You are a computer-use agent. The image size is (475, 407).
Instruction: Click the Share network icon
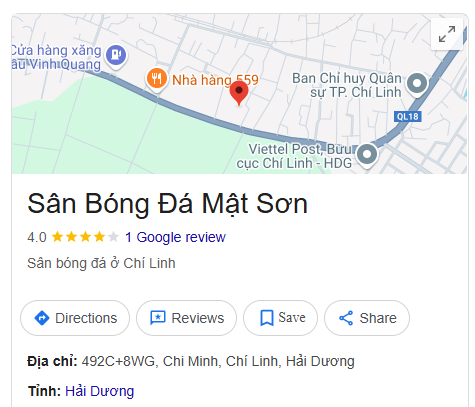[346, 318]
